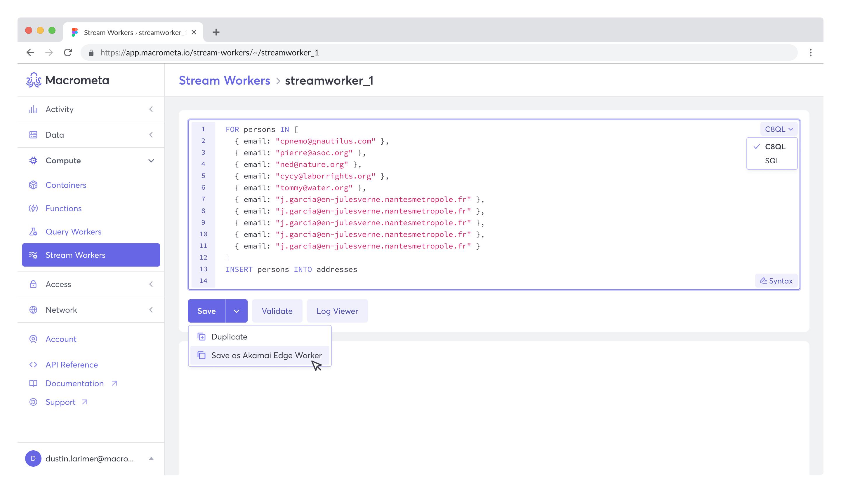Click the Documentation book icon
This screenshot has width=841, height=504.
[33, 384]
